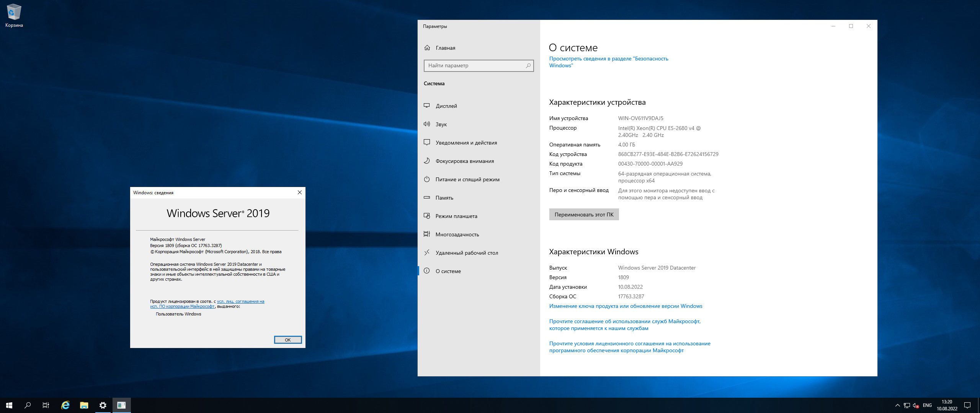Screen dimensions: 980x413
Task: Open Удаленный рабочий стол settings
Action: [479, 253]
